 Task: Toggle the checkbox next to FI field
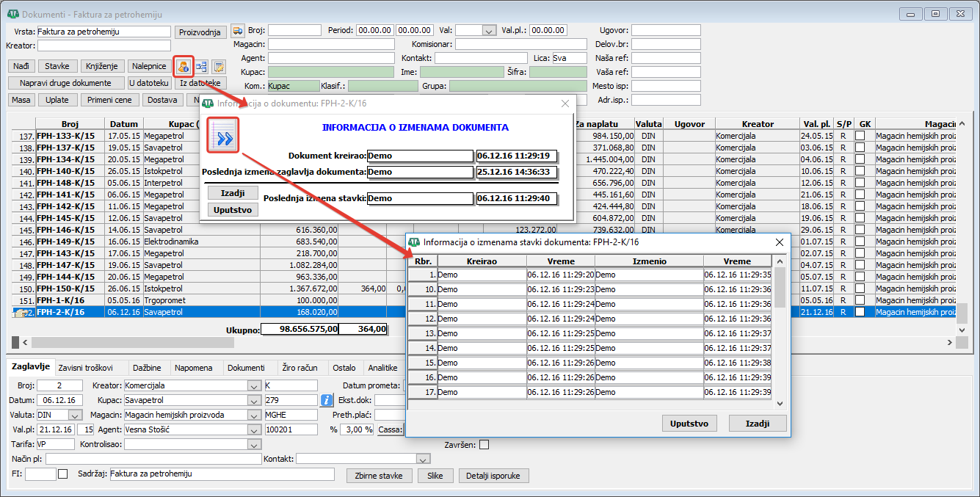(x=63, y=474)
